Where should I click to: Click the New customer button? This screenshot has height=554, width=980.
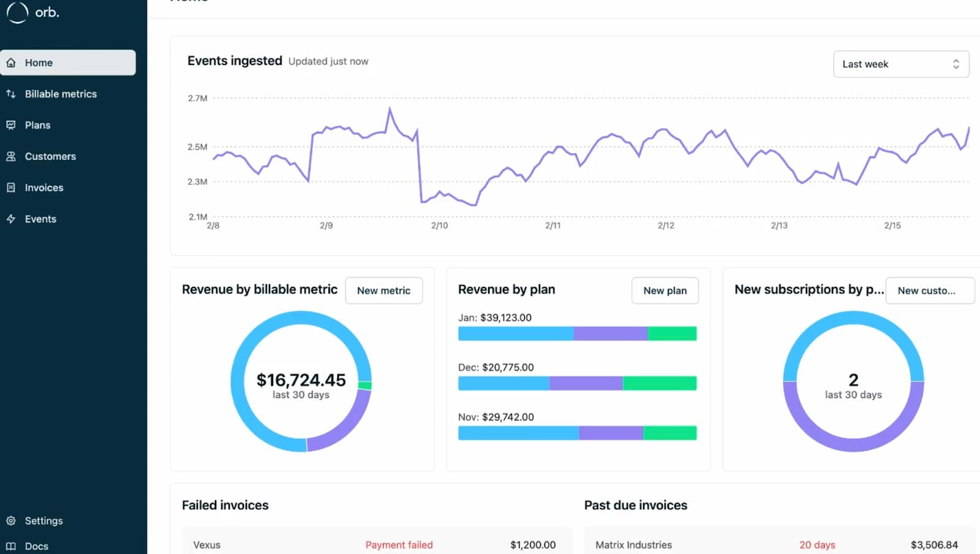click(930, 290)
